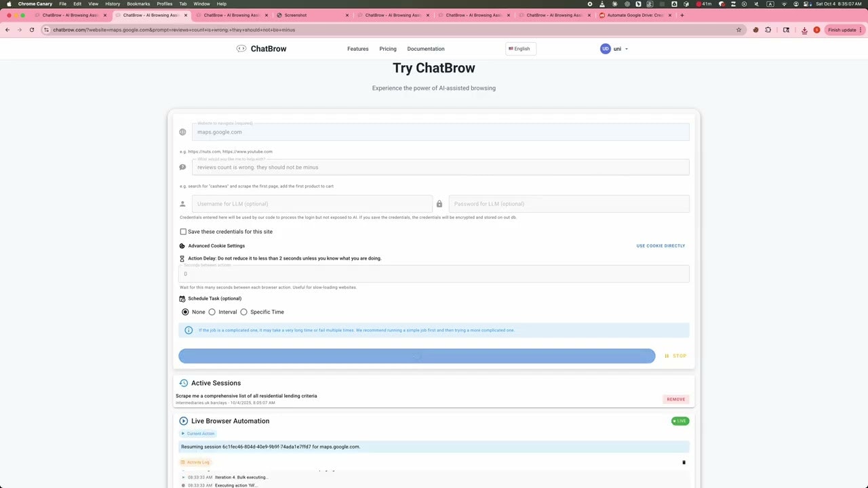Screen dimensions: 868x488
Task: Open Chrome downloads icon
Action: (x=804, y=30)
